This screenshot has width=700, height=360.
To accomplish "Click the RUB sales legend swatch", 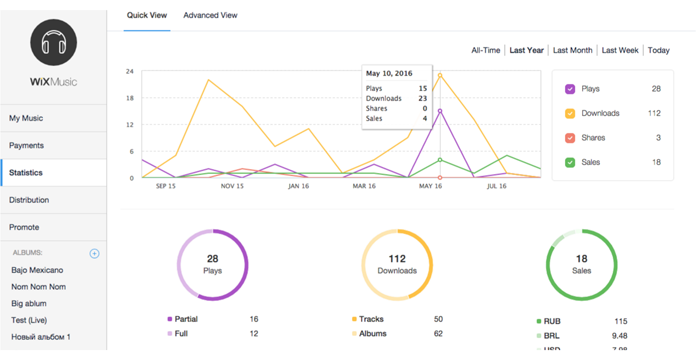I will [539, 322].
